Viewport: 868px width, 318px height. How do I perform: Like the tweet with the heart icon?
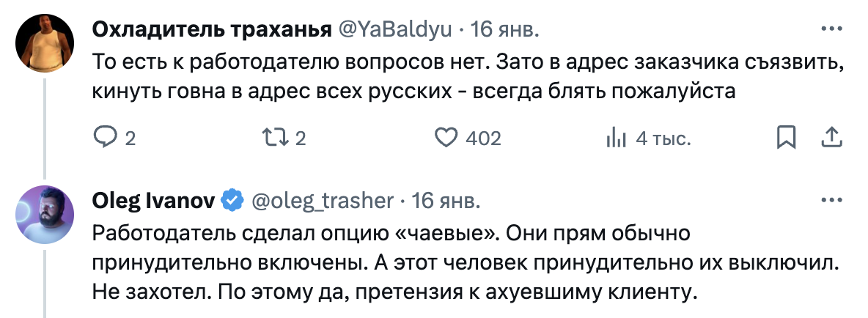click(445, 138)
